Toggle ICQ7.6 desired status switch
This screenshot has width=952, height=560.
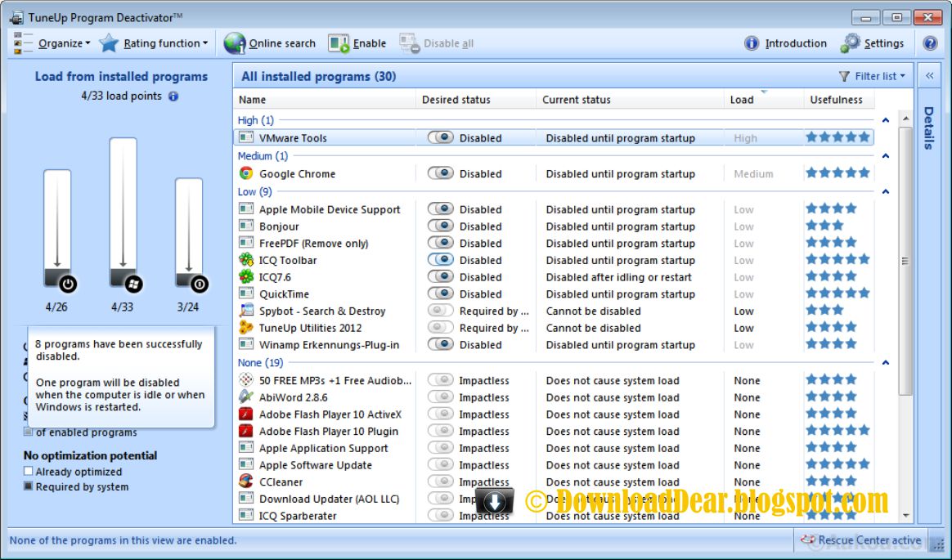[440, 276]
